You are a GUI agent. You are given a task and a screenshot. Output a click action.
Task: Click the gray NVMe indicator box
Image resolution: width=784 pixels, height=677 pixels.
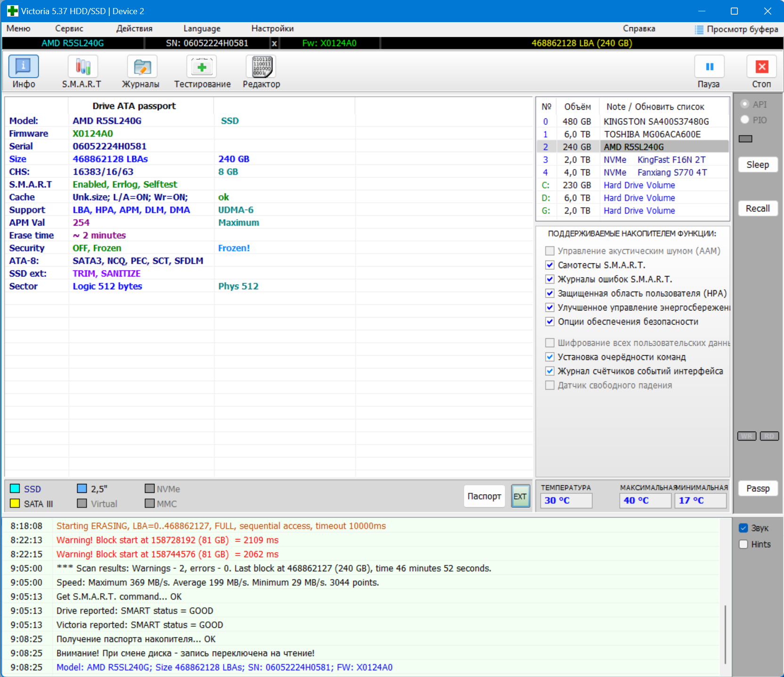[x=150, y=488]
